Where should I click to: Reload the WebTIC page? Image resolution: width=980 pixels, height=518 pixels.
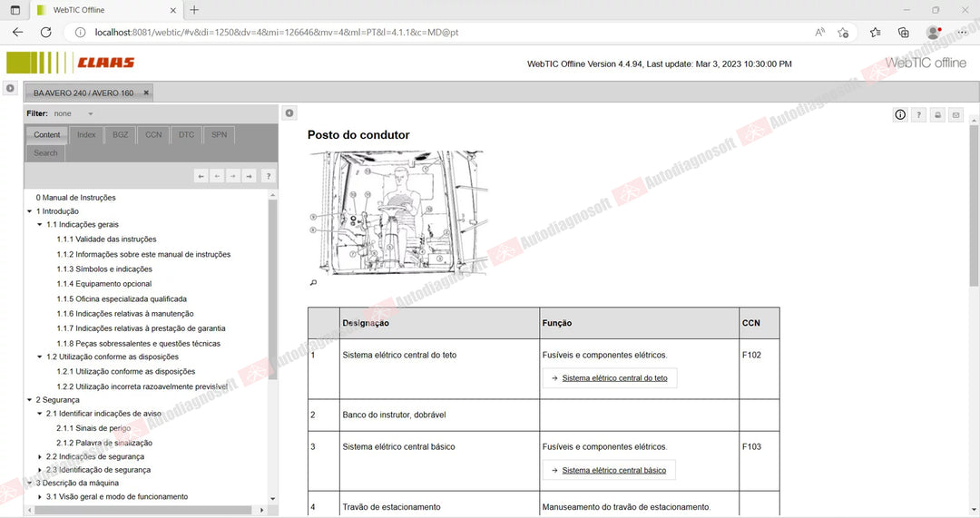tap(45, 32)
